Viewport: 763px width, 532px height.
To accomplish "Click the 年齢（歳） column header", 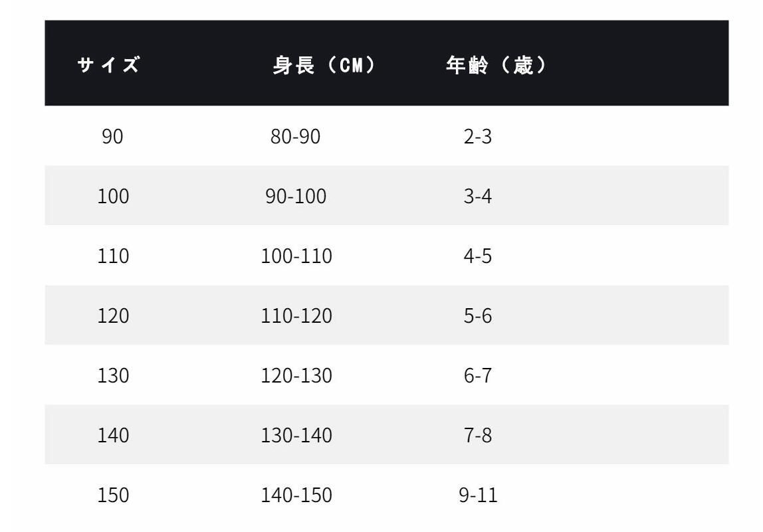I will [496, 66].
